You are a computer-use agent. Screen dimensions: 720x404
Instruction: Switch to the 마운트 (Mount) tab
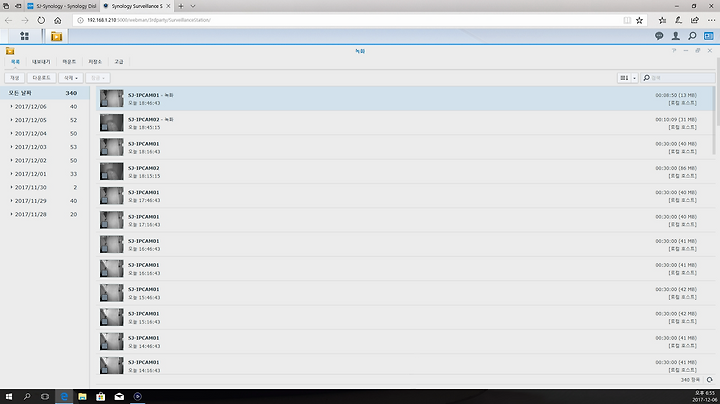(69, 62)
